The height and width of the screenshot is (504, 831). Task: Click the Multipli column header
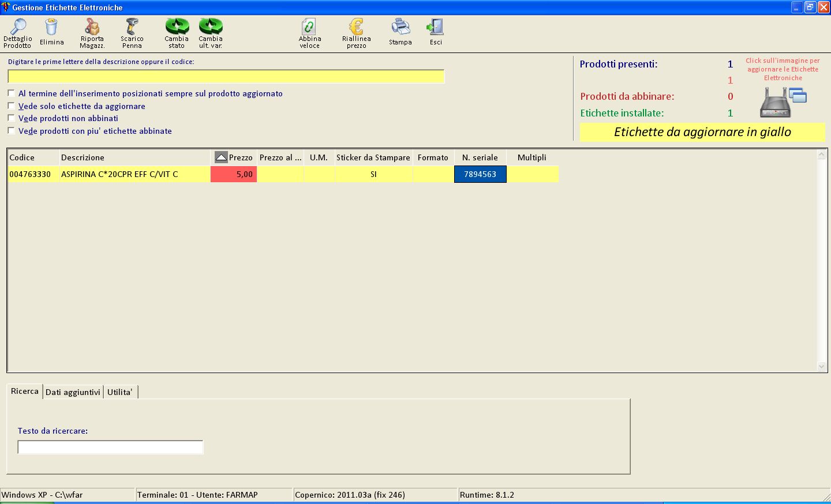532,157
